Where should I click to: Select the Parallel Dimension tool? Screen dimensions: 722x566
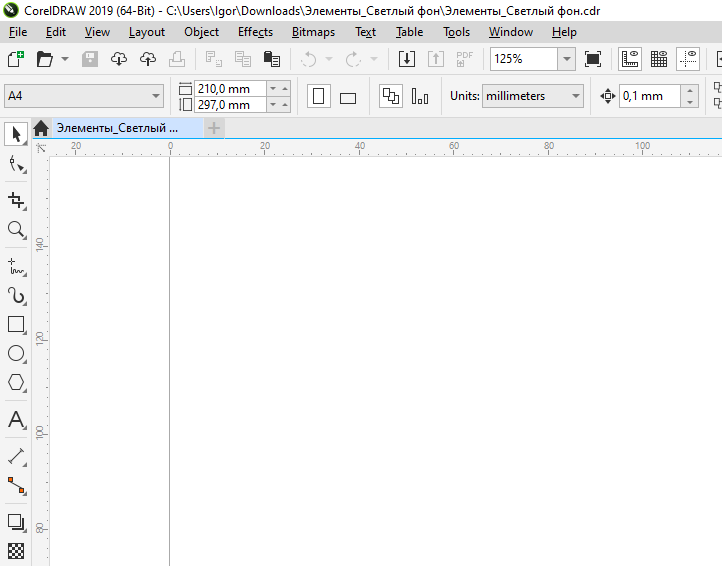point(16,457)
